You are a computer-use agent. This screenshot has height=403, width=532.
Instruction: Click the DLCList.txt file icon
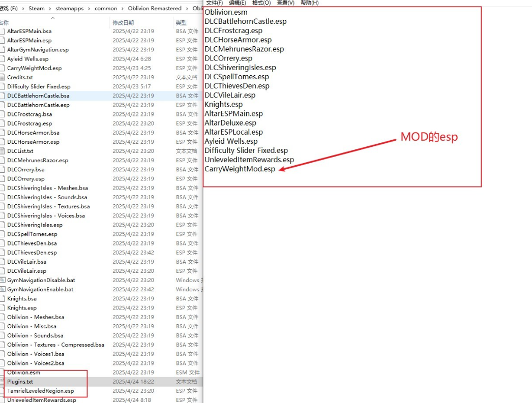(x=2, y=151)
